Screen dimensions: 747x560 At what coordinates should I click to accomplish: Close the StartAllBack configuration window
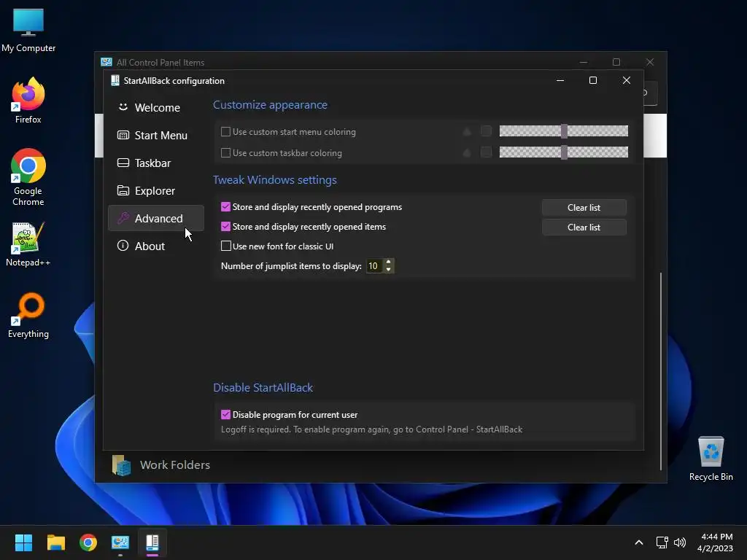point(627,80)
